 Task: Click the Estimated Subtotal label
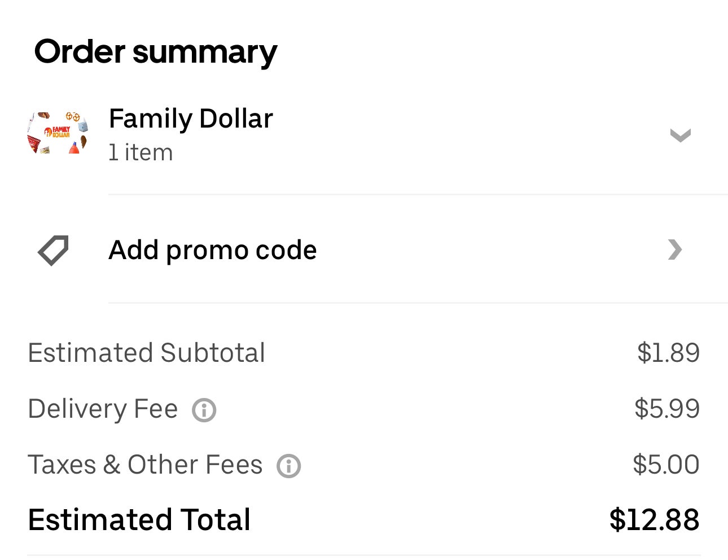coord(146,353)
